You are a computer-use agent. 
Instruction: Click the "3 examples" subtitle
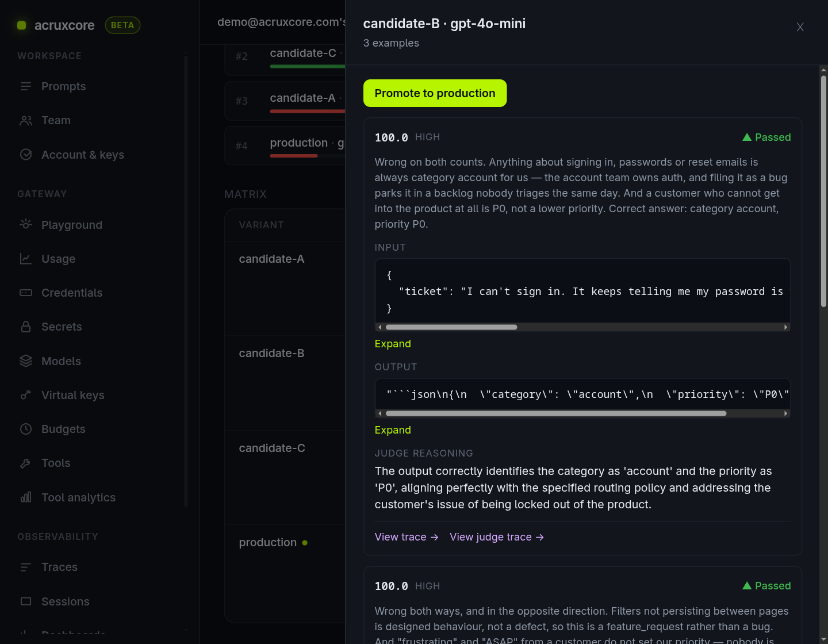click(x=391, y=43)
